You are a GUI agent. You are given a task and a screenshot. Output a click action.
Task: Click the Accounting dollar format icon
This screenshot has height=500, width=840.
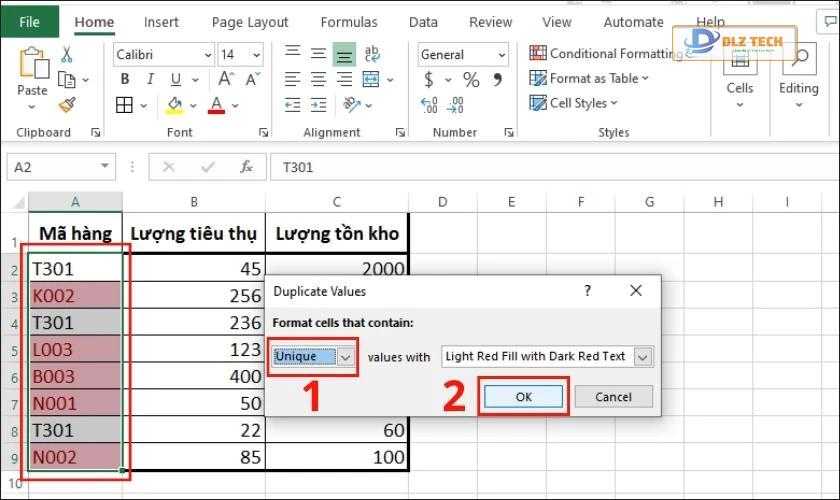429,80
